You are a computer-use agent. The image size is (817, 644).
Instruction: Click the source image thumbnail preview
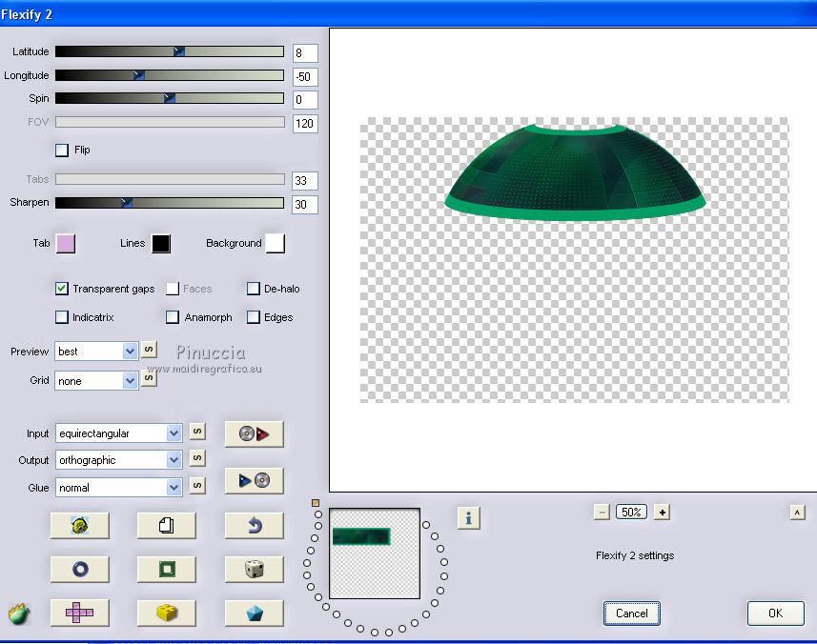coord(375,553)
